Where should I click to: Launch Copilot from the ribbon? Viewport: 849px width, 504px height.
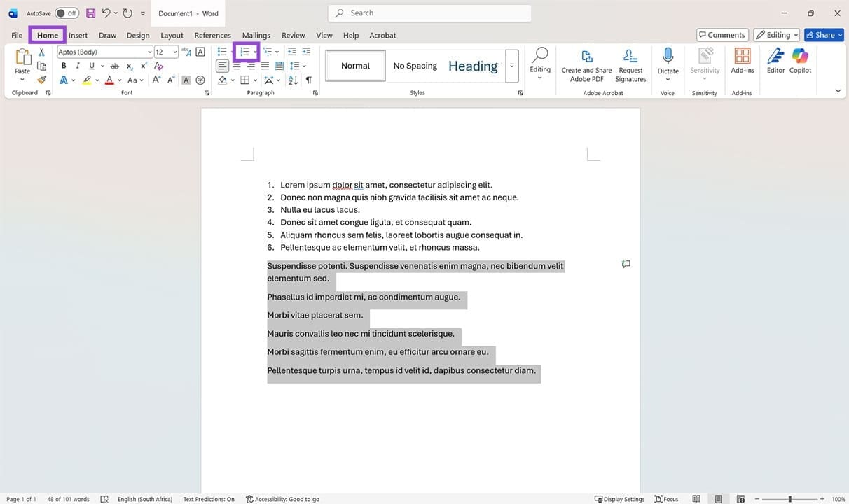(x=800, y=62)
